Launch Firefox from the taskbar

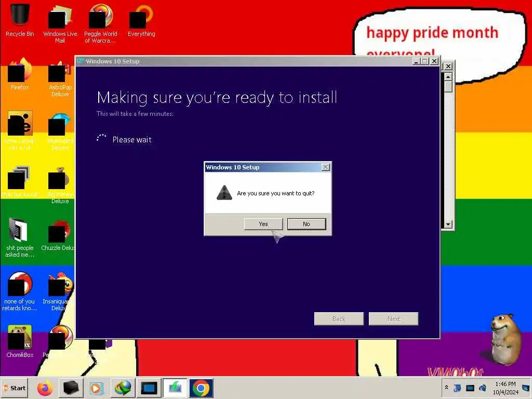tap(45, 388)
